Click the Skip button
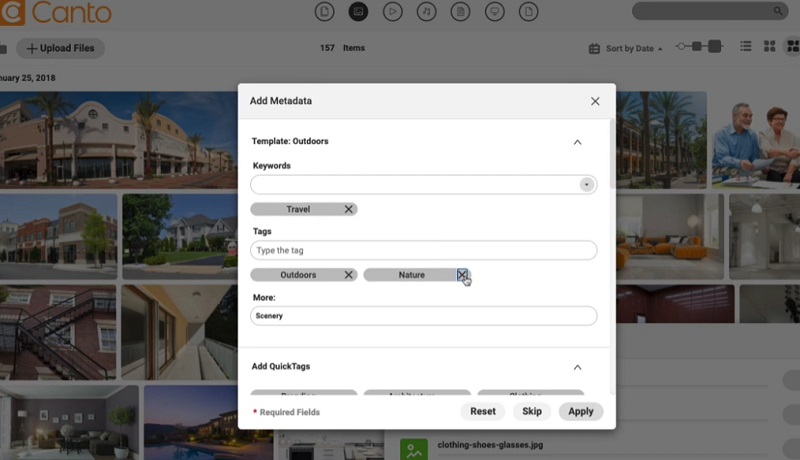The image size is (800, 460). click(532, 411)
